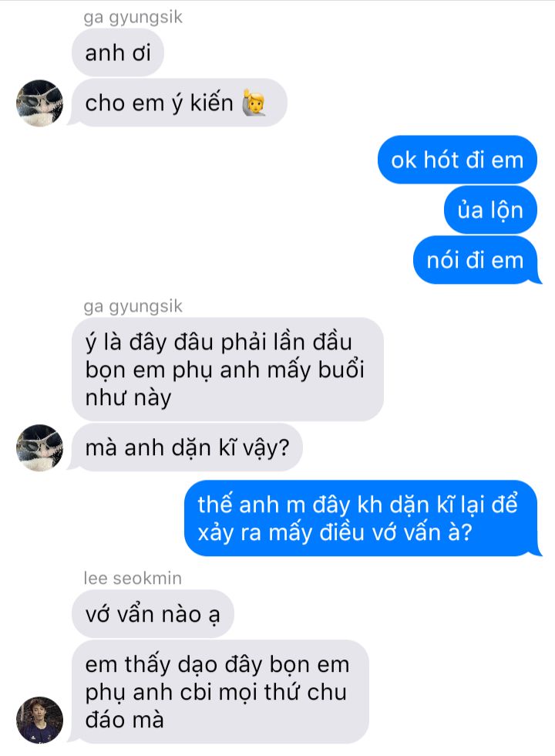Image resolution: width=555 pixels, height=756 pixels.
Task: Select the 'anh ơi' message bubble
Action: click(x=118, y=52)
